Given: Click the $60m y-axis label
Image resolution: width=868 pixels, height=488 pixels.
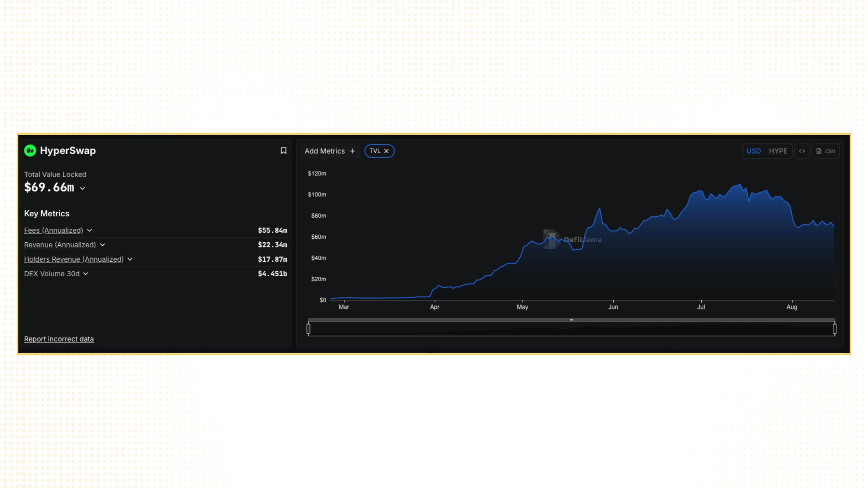Looking at the screenshot, I should click(319, 237).
